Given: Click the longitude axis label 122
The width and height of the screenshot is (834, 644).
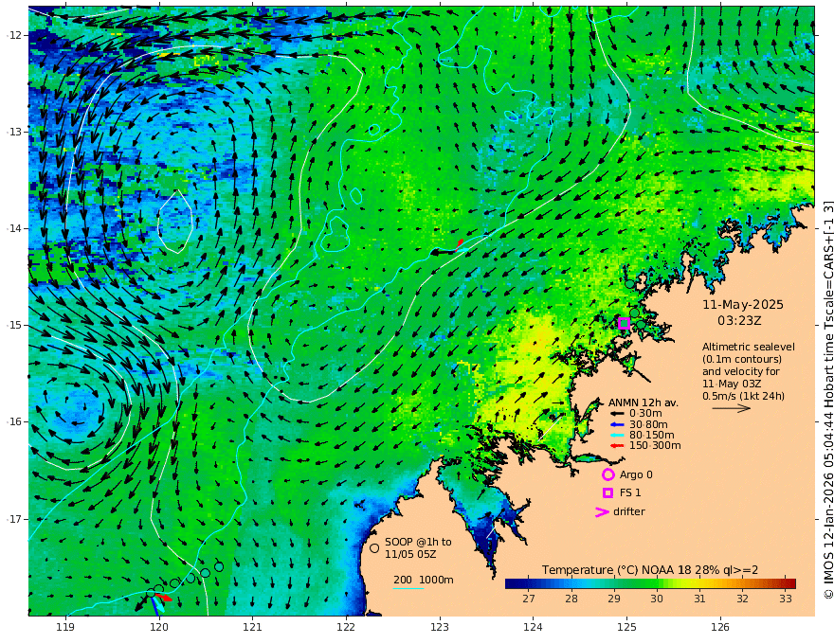Looking at the screenshot, I should (346, 628).
